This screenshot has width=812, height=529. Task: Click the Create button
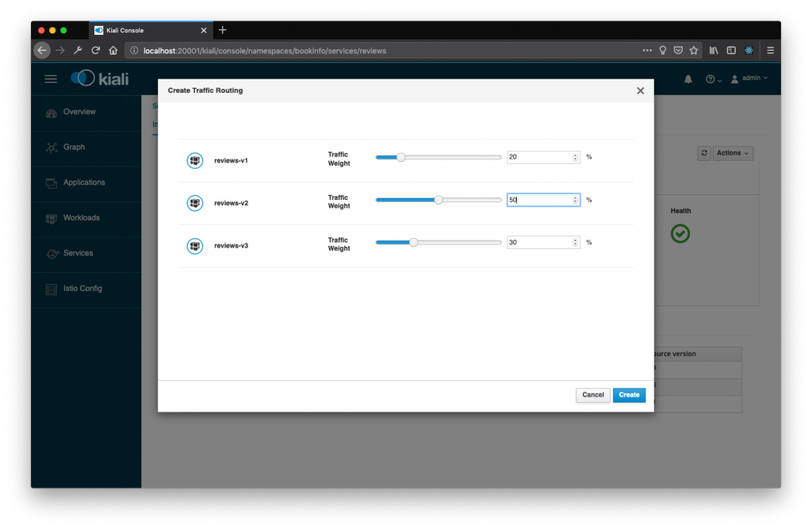tap(629, 394)
